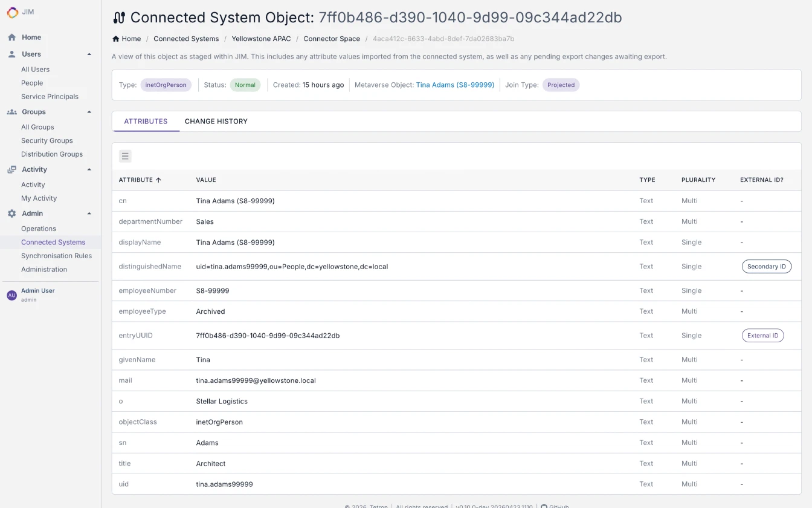Open the Tina Adams metaverse object link
The width and height of the screenshot is (812, 508).
[x=455, y=85]
